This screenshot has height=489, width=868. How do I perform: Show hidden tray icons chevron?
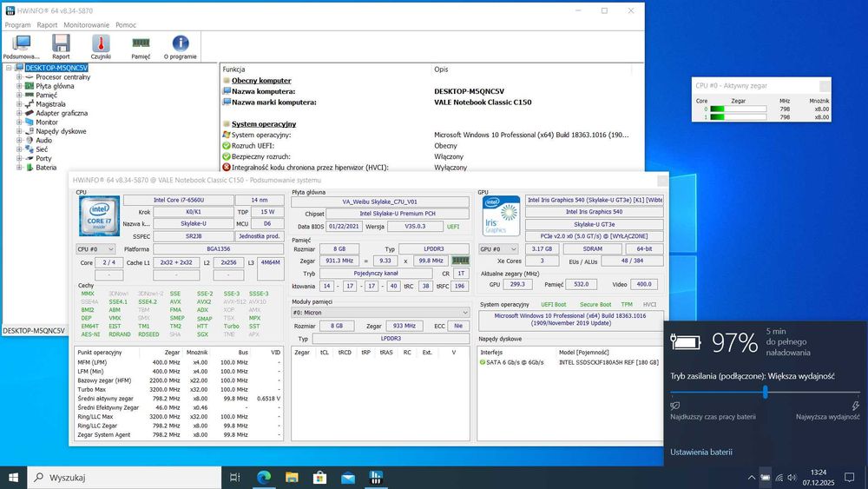tap(751, 478)
